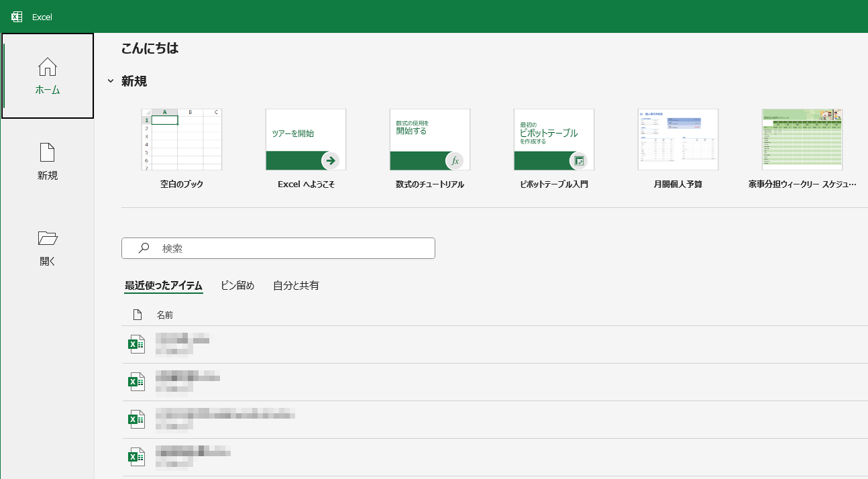Screen dimensions: 868x479
Task: Open the ピボットテーブル入門 template thumbnail
Action: (553, 139)
